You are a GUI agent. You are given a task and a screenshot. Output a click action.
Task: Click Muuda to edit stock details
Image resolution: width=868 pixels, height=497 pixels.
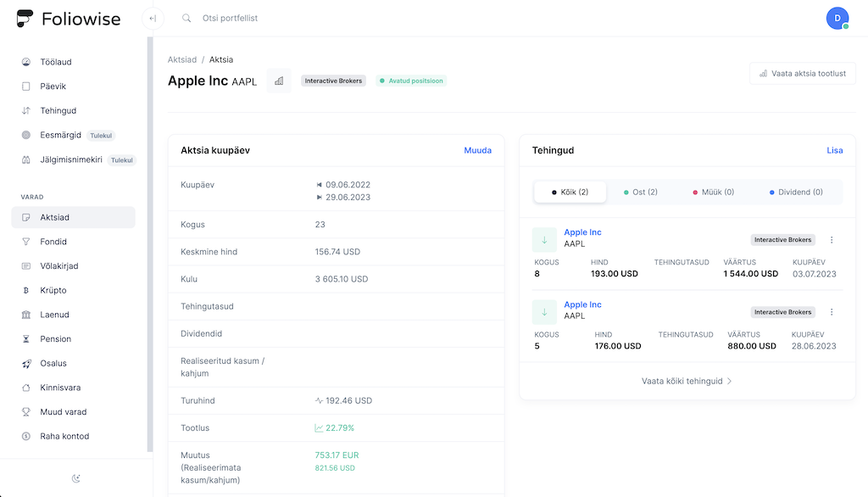click(477, 150)
